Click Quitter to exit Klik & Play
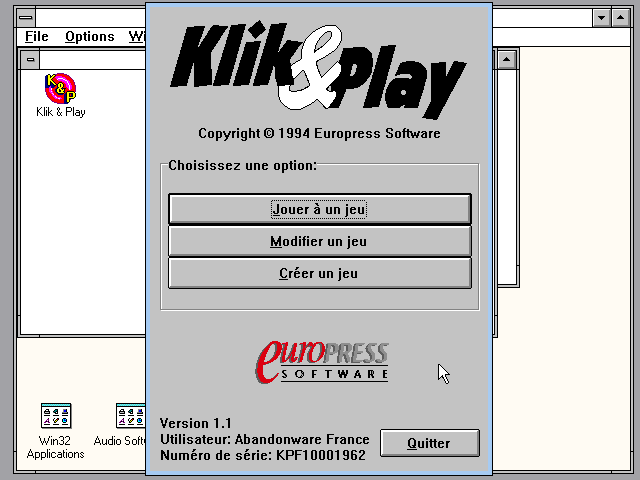 point(429,443)
